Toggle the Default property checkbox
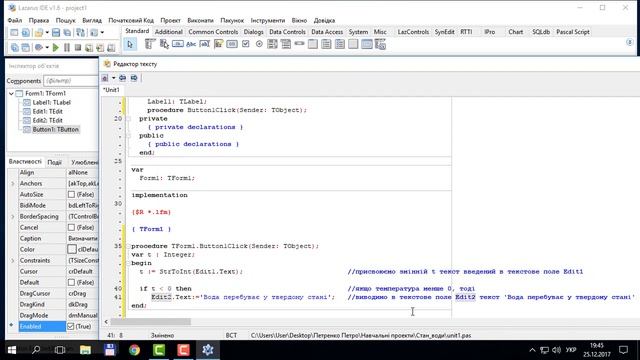 tap(71, 282)
